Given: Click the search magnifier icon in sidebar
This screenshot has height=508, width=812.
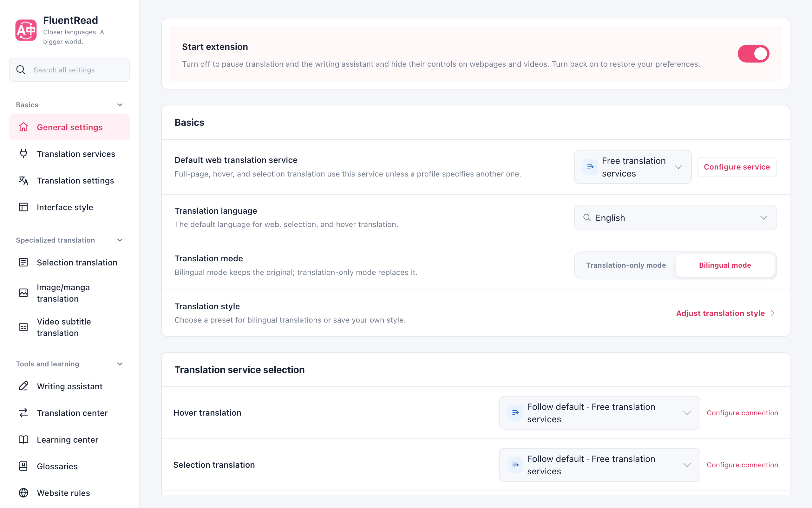Looking at the screenshot, I should pos(21,70).
